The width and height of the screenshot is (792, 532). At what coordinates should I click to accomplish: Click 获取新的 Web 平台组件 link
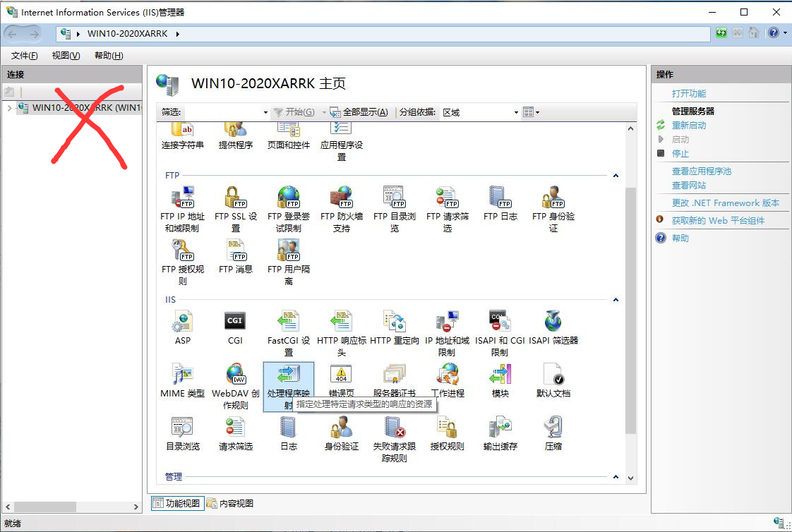718,221
